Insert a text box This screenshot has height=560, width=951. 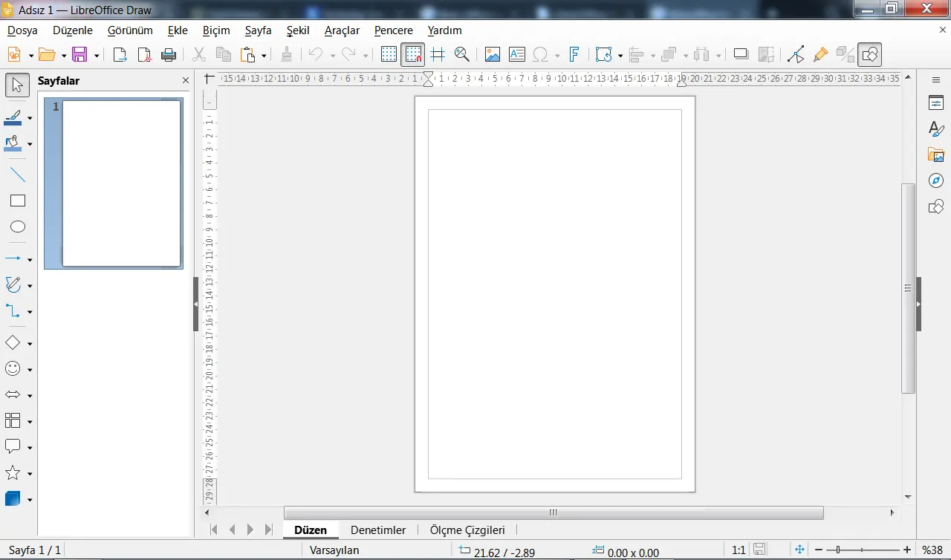click(516, 54)
